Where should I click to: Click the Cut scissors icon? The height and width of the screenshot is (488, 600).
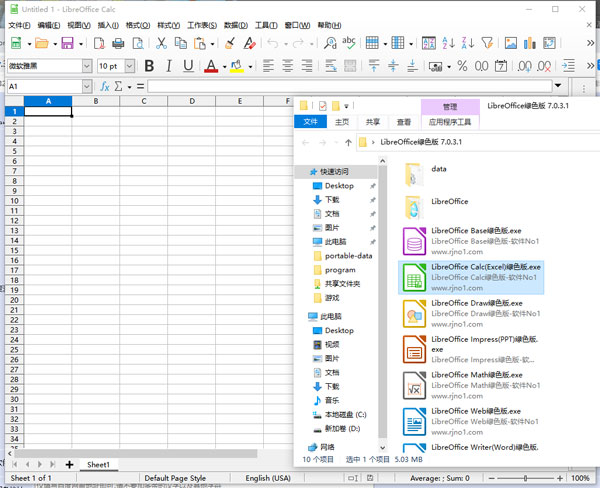160,43
